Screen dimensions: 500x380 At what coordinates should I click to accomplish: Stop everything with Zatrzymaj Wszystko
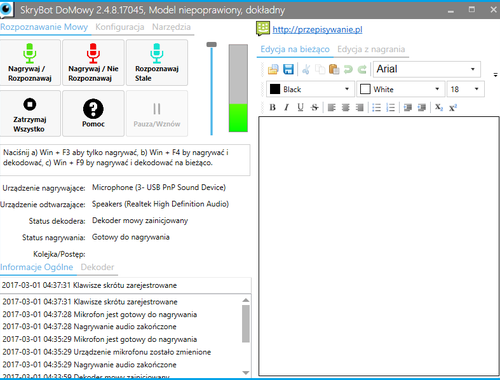click(x=30, y=114)
